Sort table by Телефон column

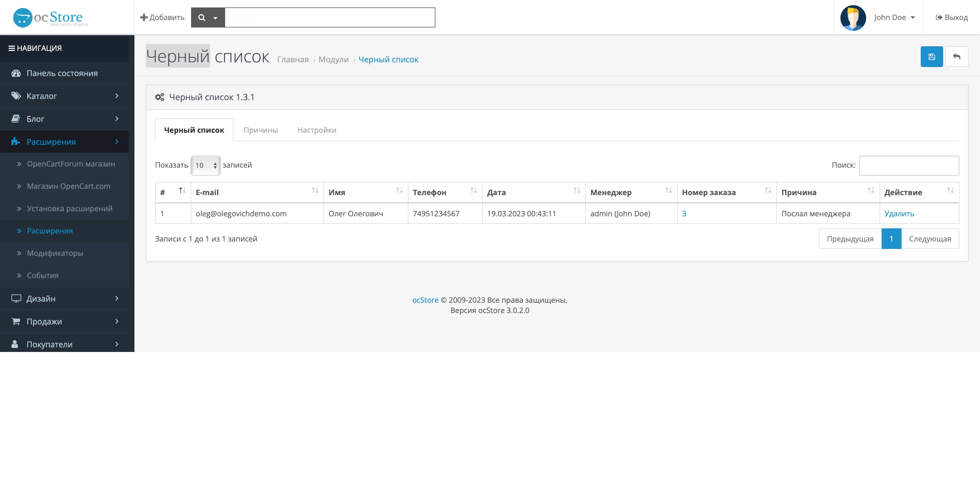pyautogui.click(x=445, y=193)
